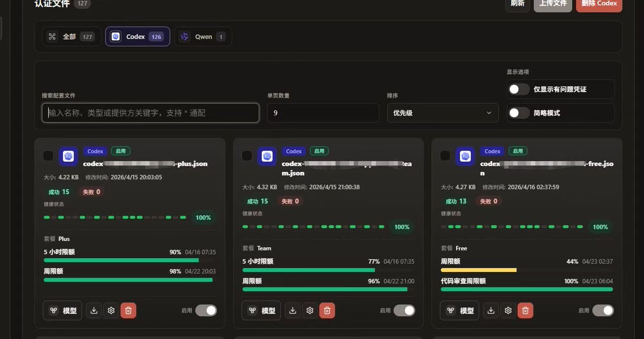644x339 pixels.
Task: Toggle 简略模式 switch
Action: pyautogui.click(x=519, y=113)
